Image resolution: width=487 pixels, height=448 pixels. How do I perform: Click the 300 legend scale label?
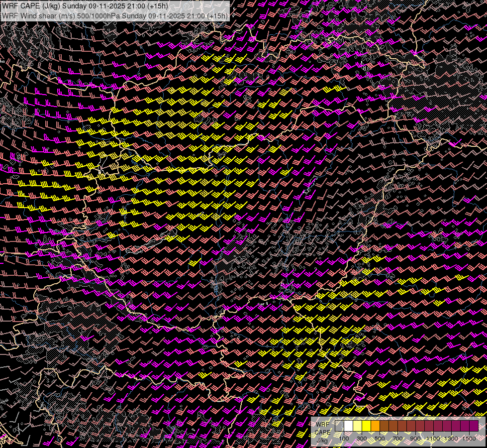pyautogui.click(x=362, y=438)
